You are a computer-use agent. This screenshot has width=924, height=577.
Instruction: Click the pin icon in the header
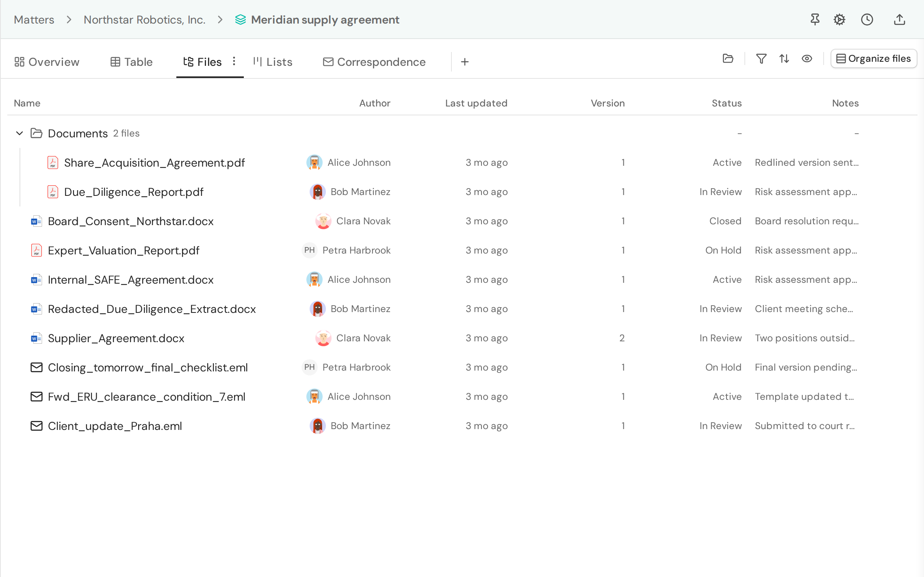click(815, 20)
